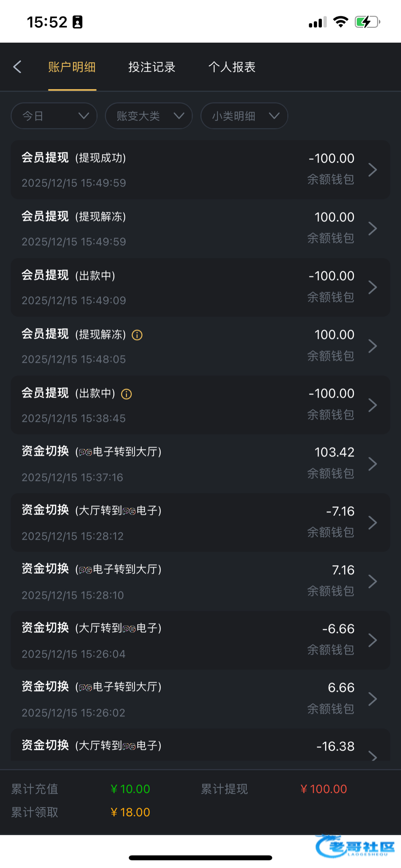Switch to the 投注记录 tab

pos(152,67)
